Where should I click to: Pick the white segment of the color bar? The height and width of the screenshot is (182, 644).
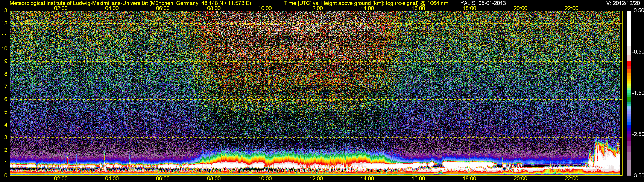pos(629,28)
